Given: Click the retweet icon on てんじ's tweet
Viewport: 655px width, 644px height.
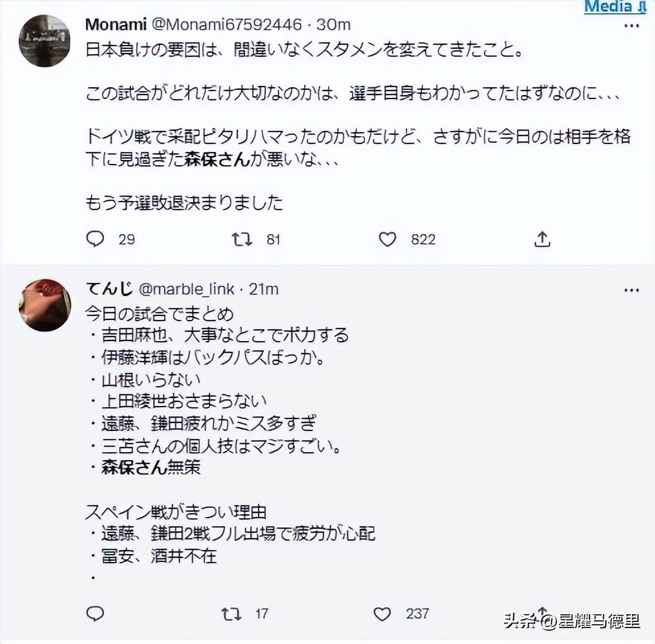Looking at the screenshot, I should tap(230, 614).
